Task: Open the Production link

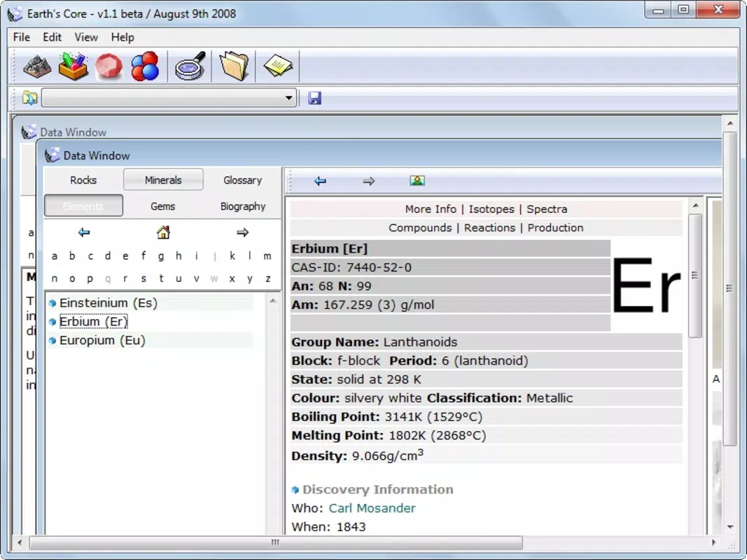Action: click(555, 227)
